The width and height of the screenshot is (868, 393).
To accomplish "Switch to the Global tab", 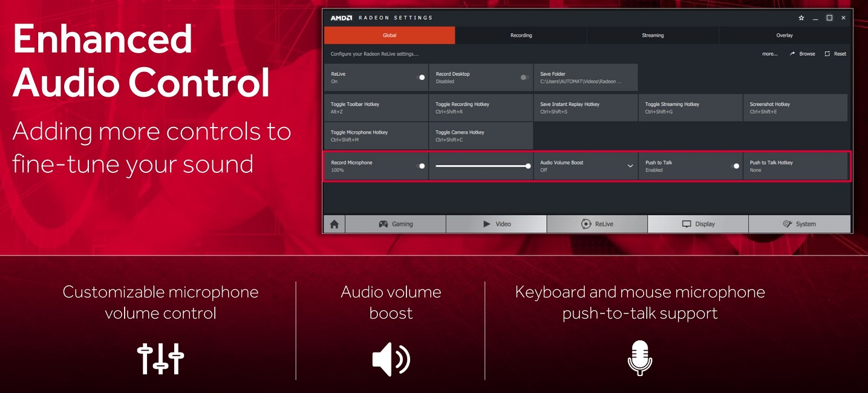I will click(390, 35).
